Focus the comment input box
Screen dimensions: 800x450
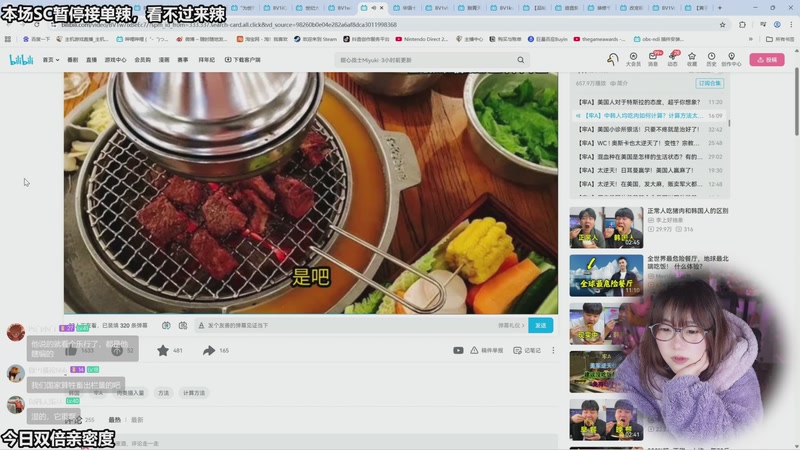(337, 443)
